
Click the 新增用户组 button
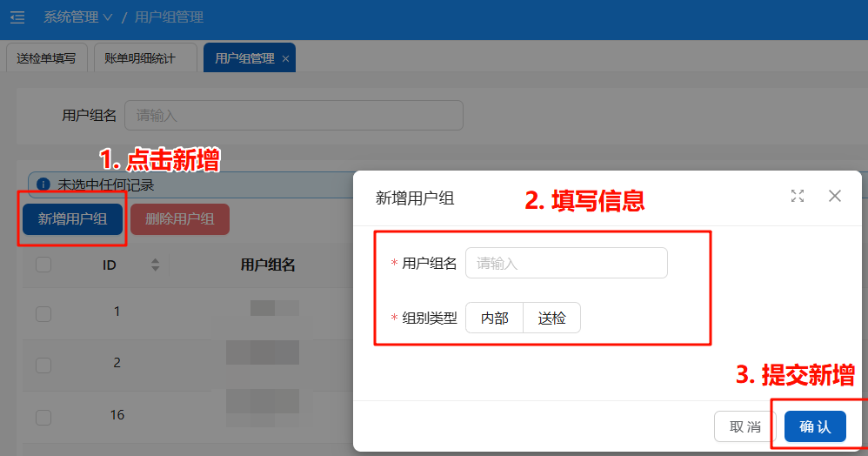pos(72,219)
